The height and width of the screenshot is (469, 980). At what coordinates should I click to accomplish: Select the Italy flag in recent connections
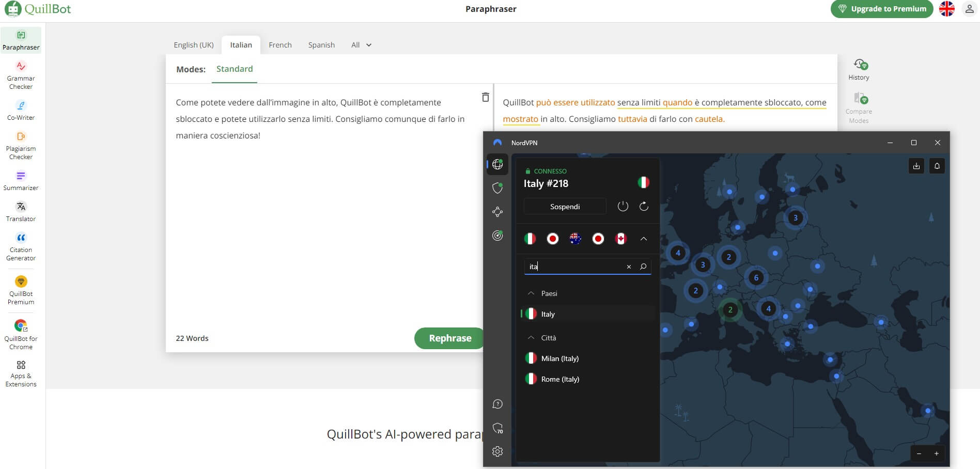530,239
